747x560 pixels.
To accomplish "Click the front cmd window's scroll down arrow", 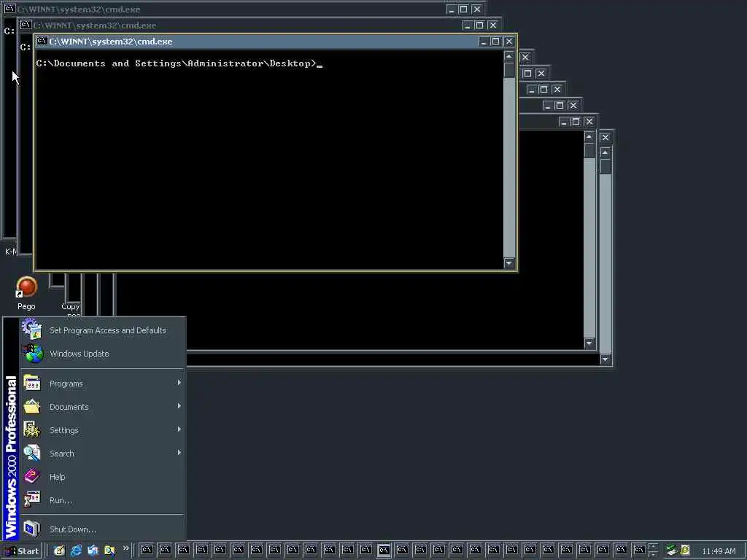I will pyautogui.click(x=508, y=262).
